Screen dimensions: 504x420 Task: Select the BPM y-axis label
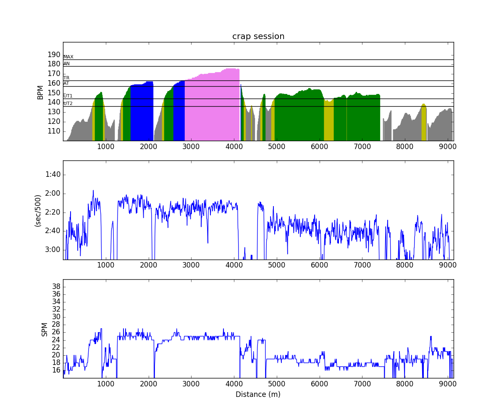coord(40,92)
